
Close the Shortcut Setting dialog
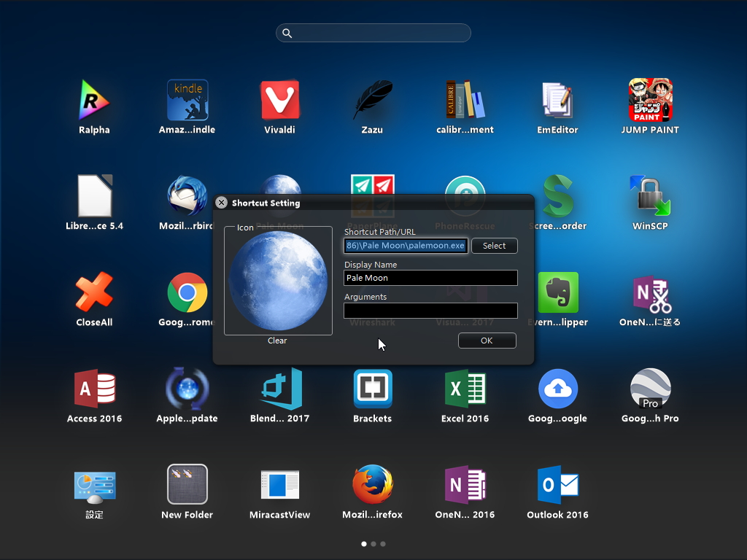pos(221,203)
